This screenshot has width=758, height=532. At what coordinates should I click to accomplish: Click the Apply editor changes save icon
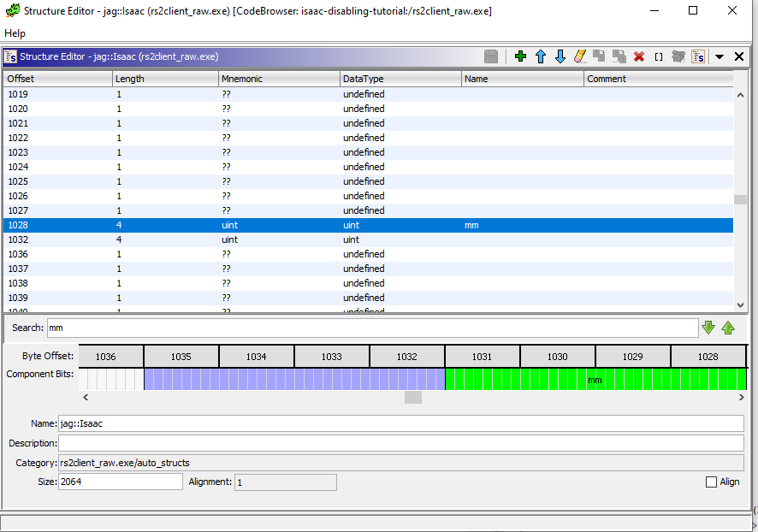(491, 56)
